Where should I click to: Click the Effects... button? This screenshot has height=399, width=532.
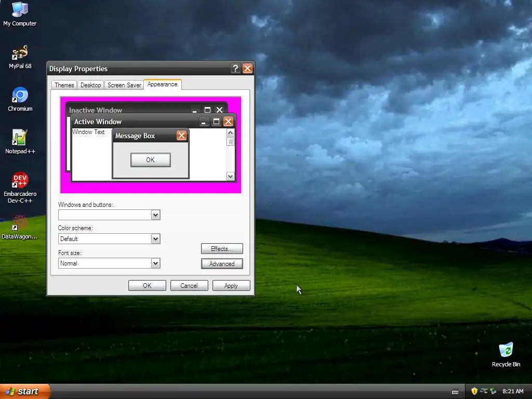click(x=222, y=249)
